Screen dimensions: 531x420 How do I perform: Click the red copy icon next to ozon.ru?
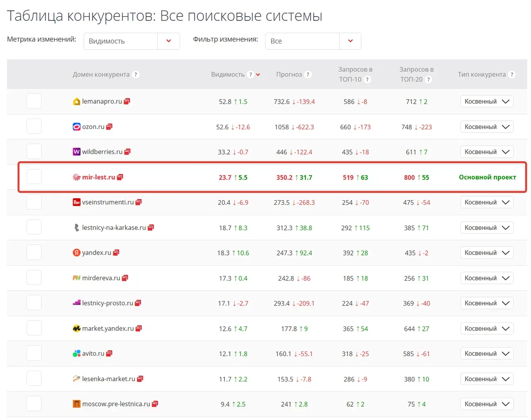click(109, 126)
